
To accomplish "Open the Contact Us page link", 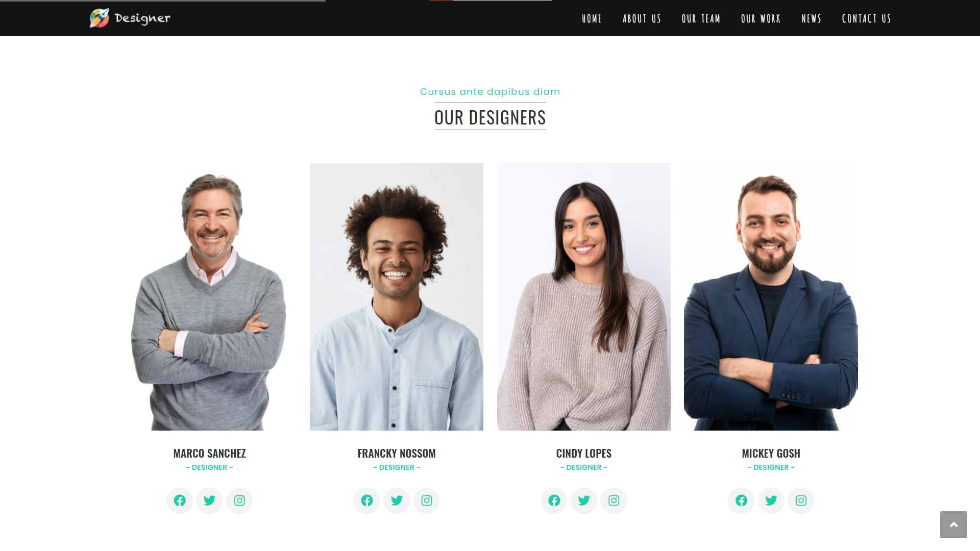I will pos(866,19).
